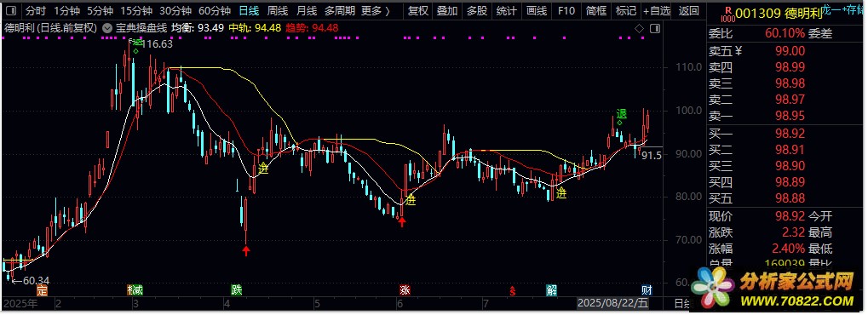Open the teal 解 event marker
Screen dimensions: 868x315
[551, 290]
